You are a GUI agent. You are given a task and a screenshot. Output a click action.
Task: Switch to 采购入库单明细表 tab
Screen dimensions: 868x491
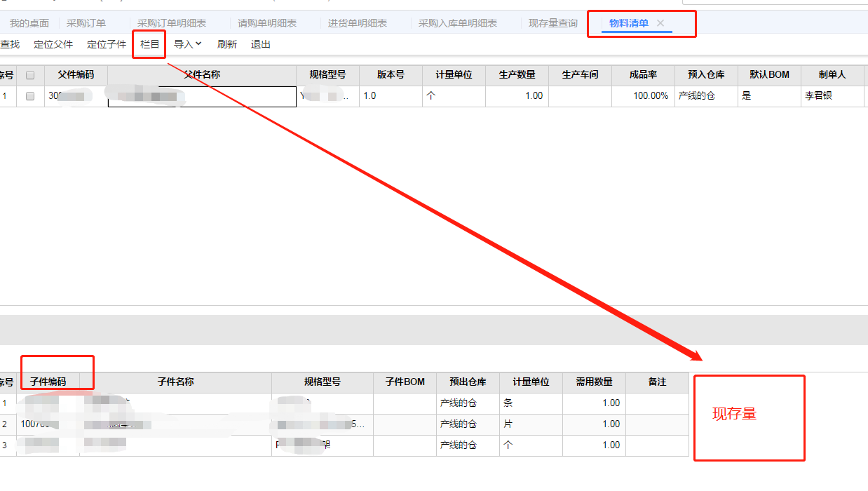tap(458, 23)
